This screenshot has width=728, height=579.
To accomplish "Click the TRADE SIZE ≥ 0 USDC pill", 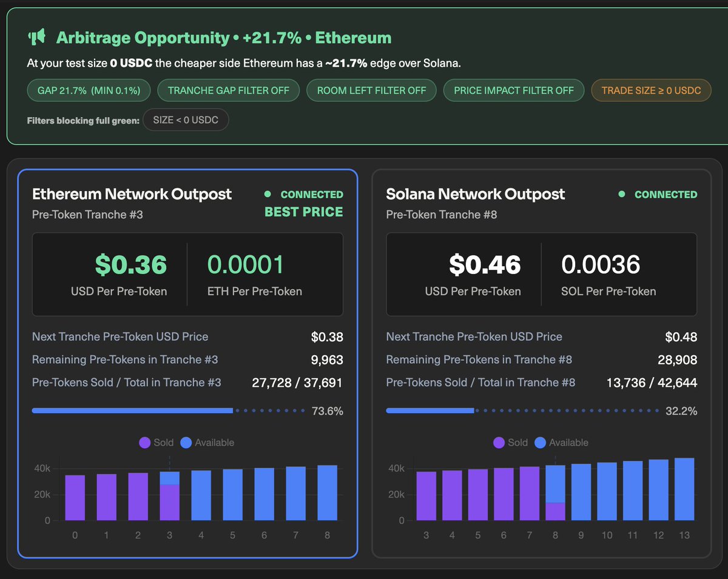I will click(651, 90).
